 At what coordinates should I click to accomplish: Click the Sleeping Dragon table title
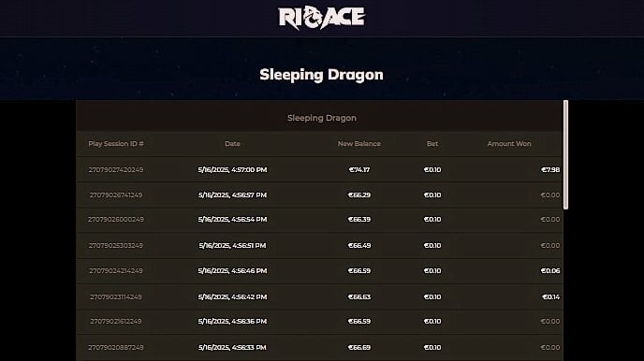[322, 118]
